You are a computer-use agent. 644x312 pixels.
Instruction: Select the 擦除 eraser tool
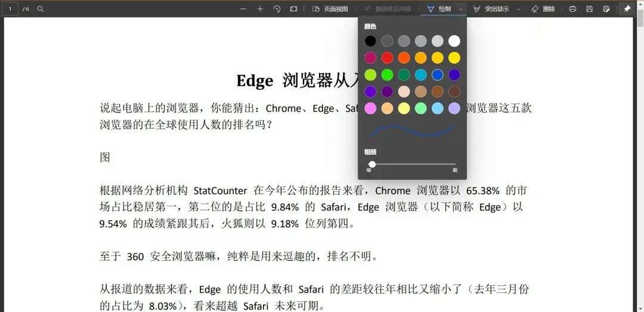click(x=543, y=8)
